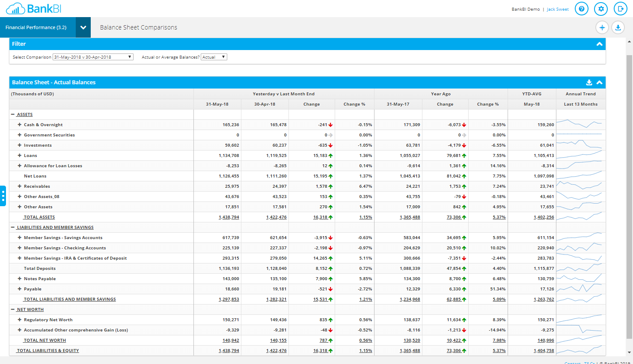
Task: Open the Jack Sweet profile link
Action: pos(557,9)
